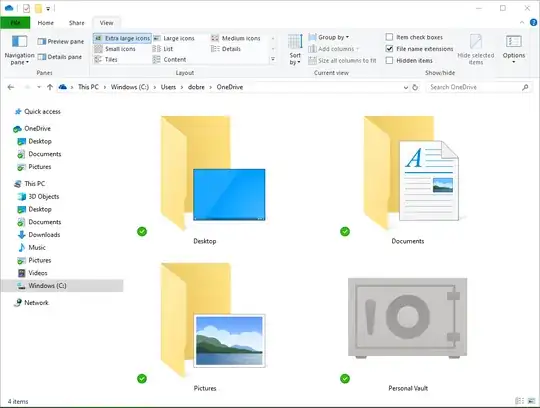Screen dimensions: 540x408
Task: Click Size all columns to fit
Action: click(342, 61)
